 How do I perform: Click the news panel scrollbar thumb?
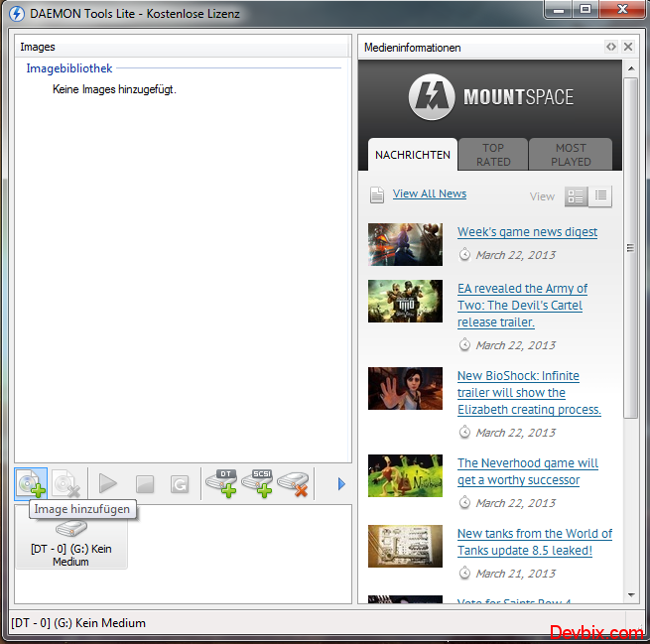click(630, 248)
